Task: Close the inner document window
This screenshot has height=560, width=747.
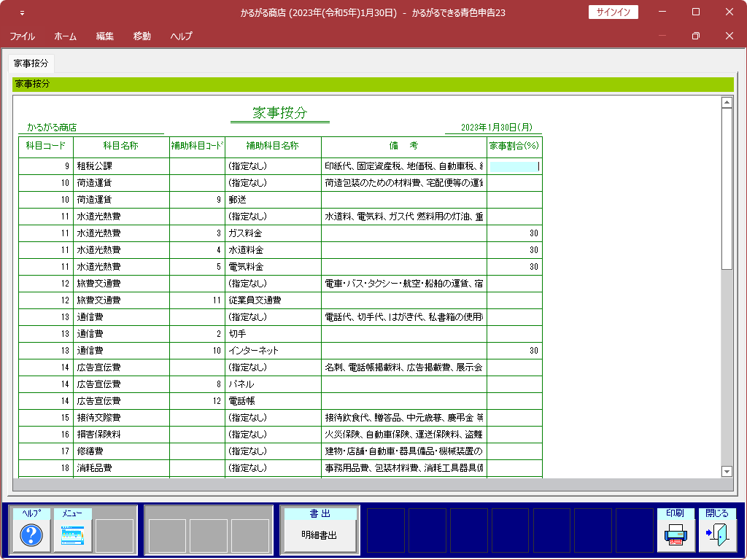Action: [x=729, y=36]
